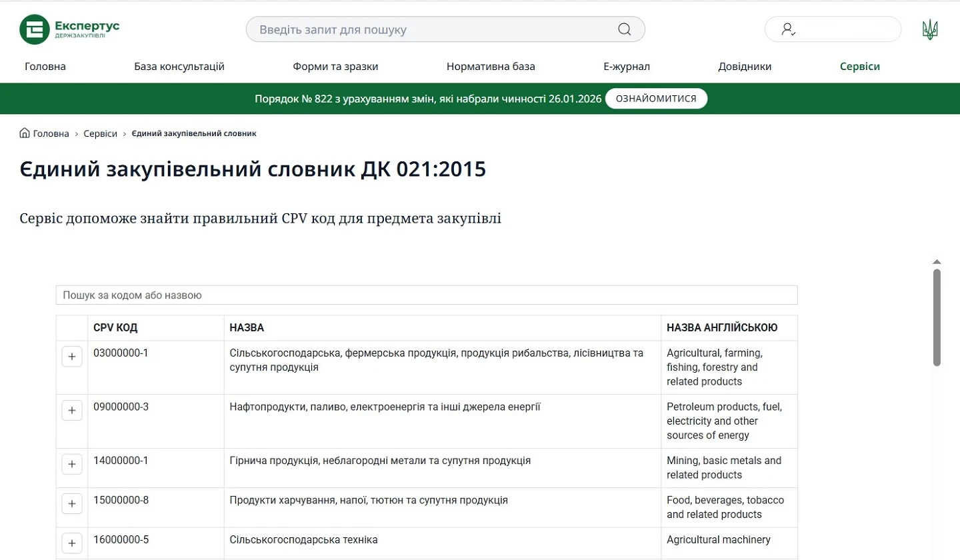The image size is (960, 560).
Task: Click the search magnifier icon
Action: point(624,29)
